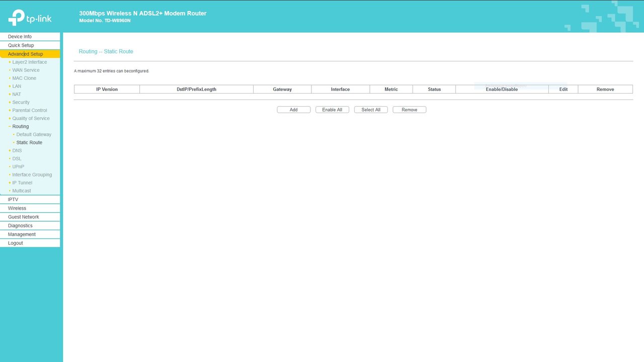The width and height of the screenshot is (644, 362).
Task: Click the Status column header
Action: pyautogui.click(x=434, y=89)
